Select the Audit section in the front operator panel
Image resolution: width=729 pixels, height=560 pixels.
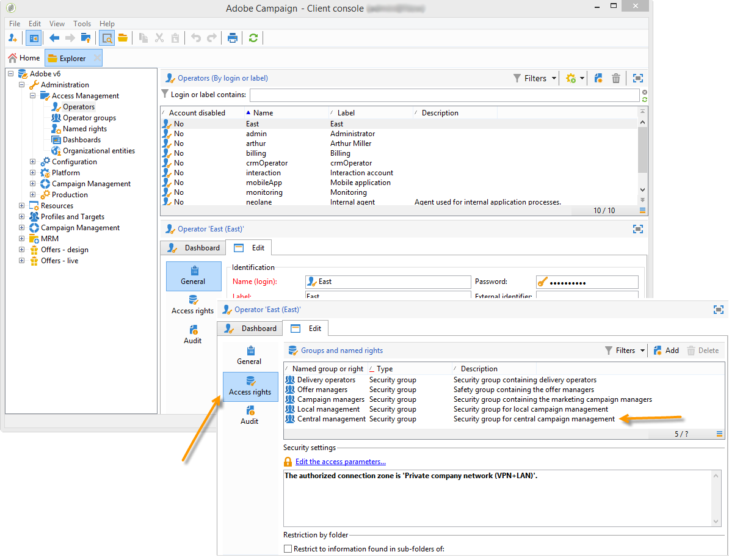tap(249, 415)
